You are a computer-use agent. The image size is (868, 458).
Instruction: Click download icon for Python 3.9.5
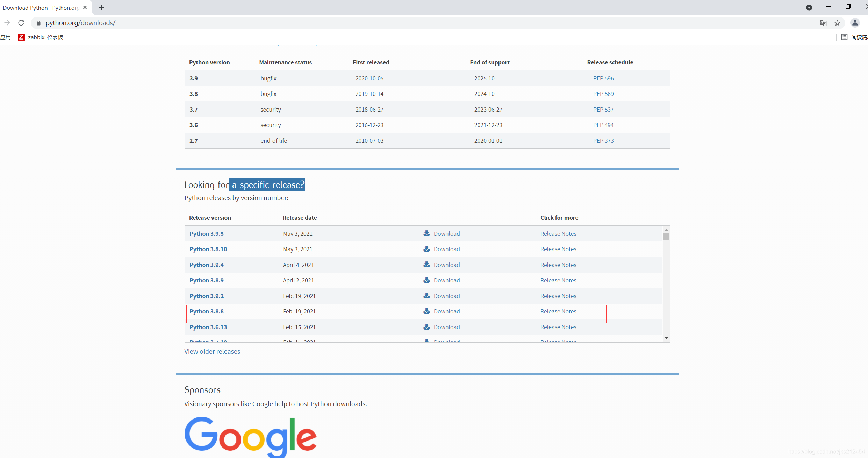pyautogui.click(x=426, y=233)
